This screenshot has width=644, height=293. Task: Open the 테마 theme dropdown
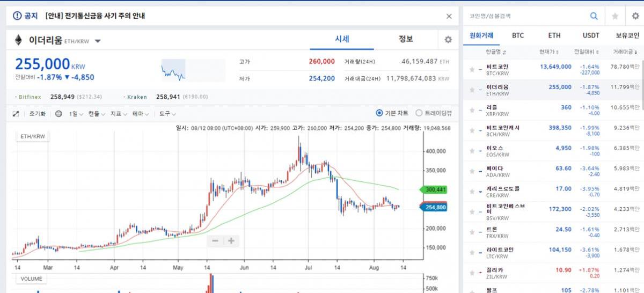(140, 114)
